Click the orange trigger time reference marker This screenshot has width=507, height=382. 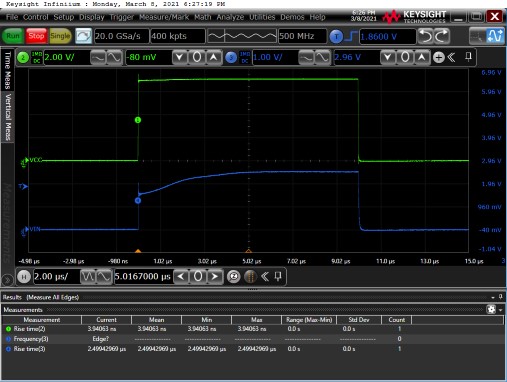138,251
